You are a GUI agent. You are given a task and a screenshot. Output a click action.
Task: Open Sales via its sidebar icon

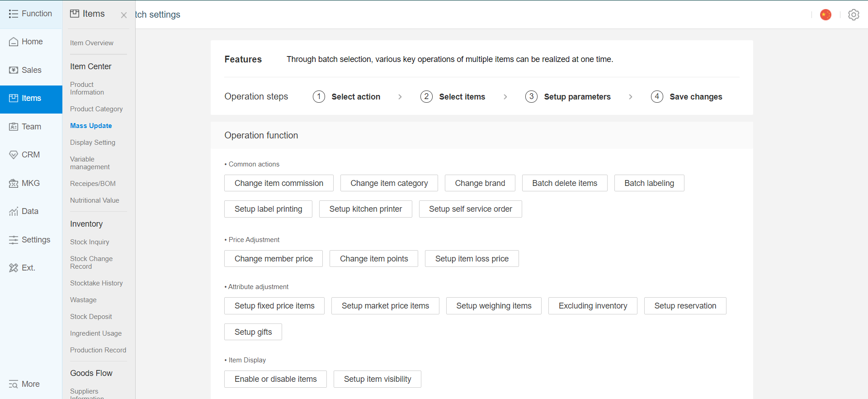(x=14, y=70)
